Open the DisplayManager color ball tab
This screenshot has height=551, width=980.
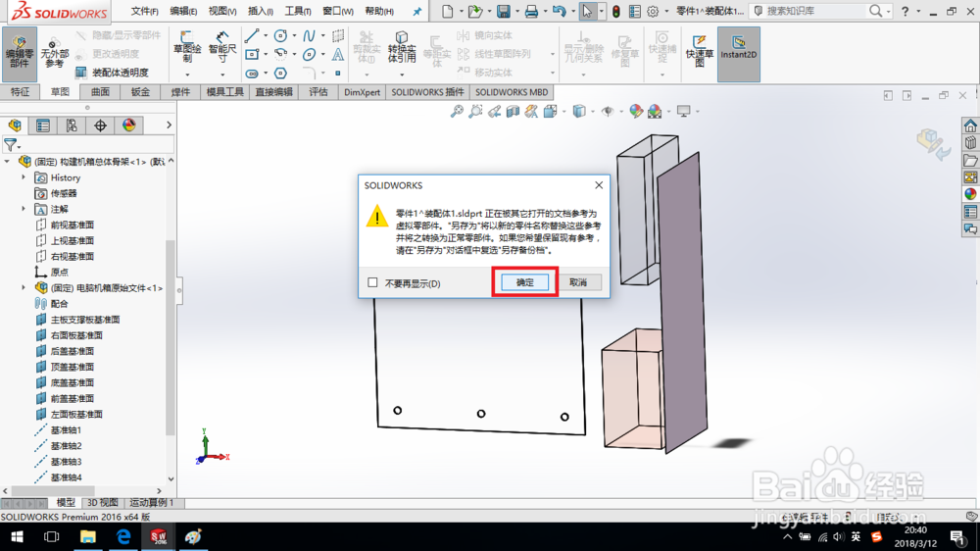click(128, 125)
